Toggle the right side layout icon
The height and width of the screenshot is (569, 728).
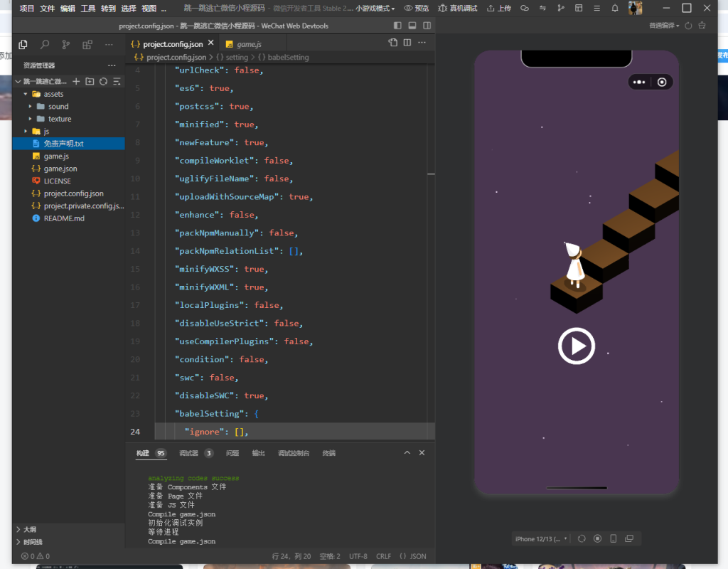pos(427,26)
